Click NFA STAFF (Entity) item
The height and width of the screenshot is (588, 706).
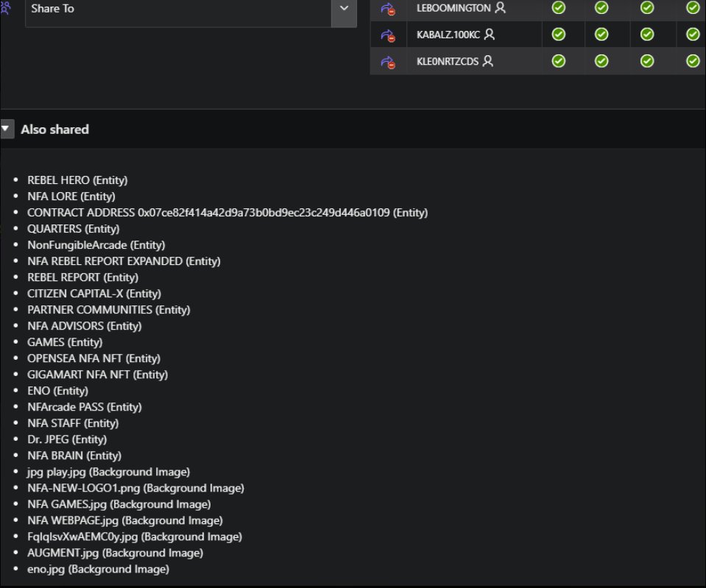pyautogui.click(x=73, y=423)
